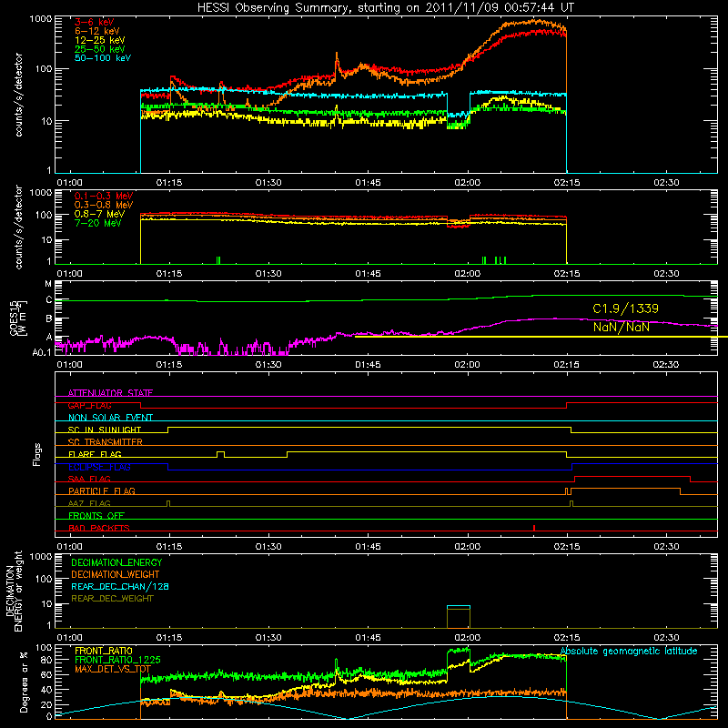This screenshot has width=728, height=728.
Task: Click the SC_TRANSMITTER flag label
Action: pos(105,442)
